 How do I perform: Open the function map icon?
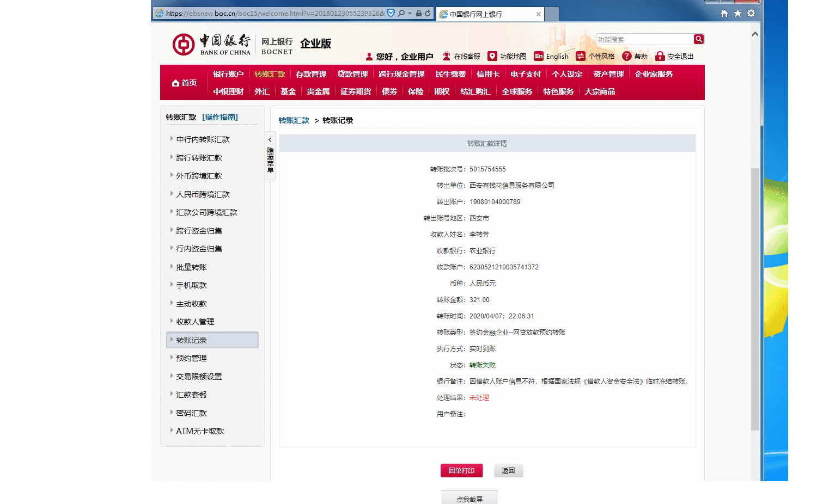[492, 56]
